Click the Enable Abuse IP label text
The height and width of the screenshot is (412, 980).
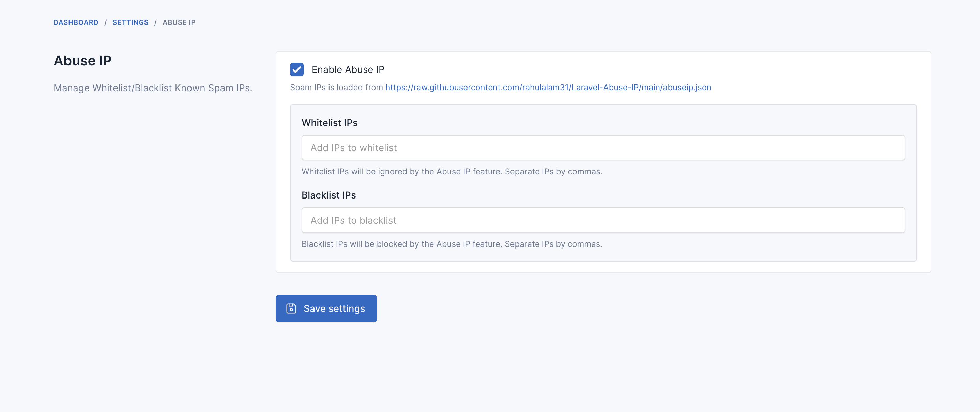click(x=348, y=69)
